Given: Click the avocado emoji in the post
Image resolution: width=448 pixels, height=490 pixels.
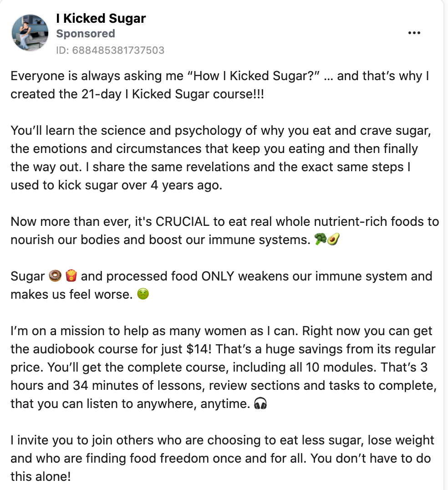Looking at the screenshot, I should [x=333, y=239].
